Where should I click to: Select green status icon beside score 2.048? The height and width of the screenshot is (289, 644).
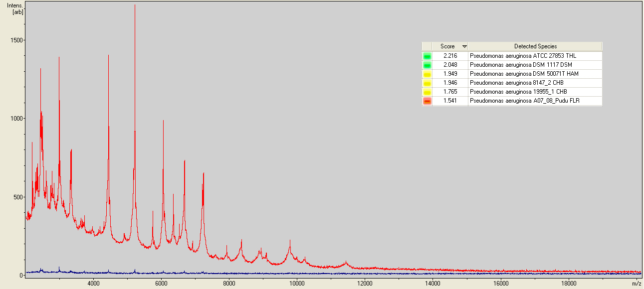(427, 65)
